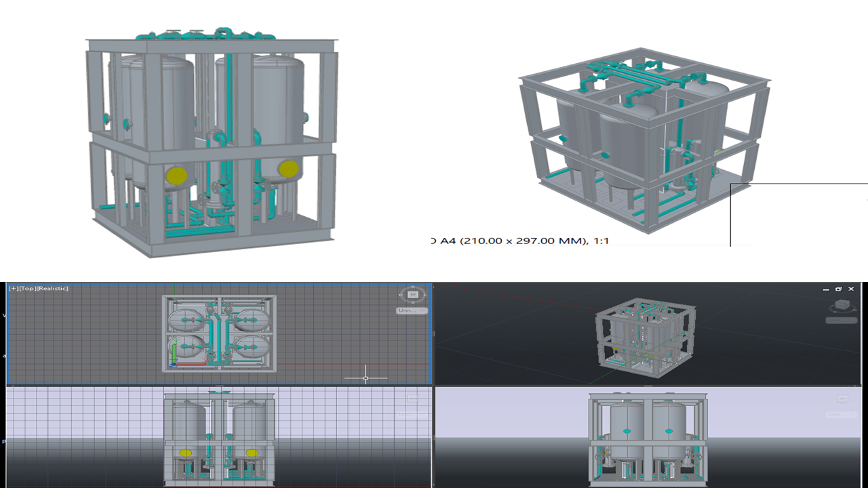This screenshot has width=868, height=488.
Task: Restore down the drawing window
Action: click(x=838, y=289)
